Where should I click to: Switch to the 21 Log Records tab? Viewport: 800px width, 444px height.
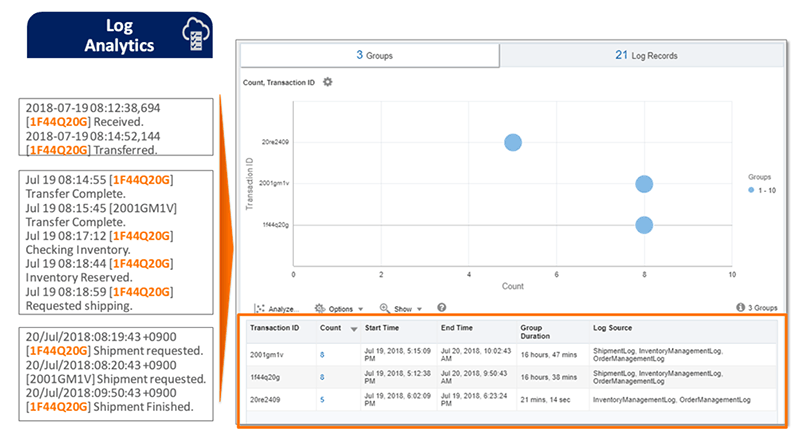pos(642,55)
